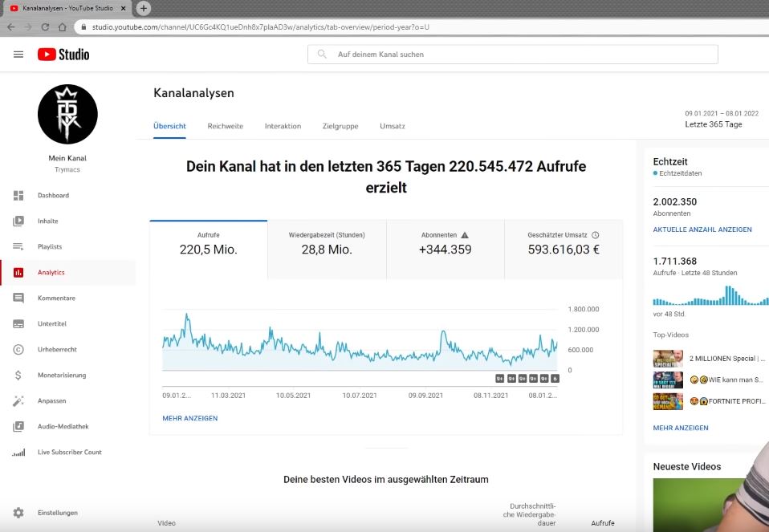769x532 pixels.
Task: Open the 2 MILLIONEN Special video thumbnail
Action: click(x=667, y=358)
